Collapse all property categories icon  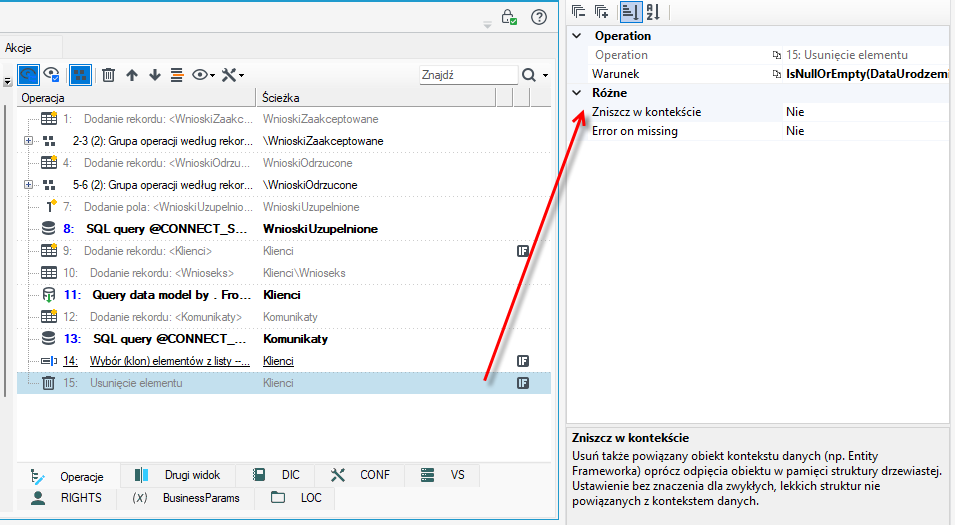pos(579,12)
